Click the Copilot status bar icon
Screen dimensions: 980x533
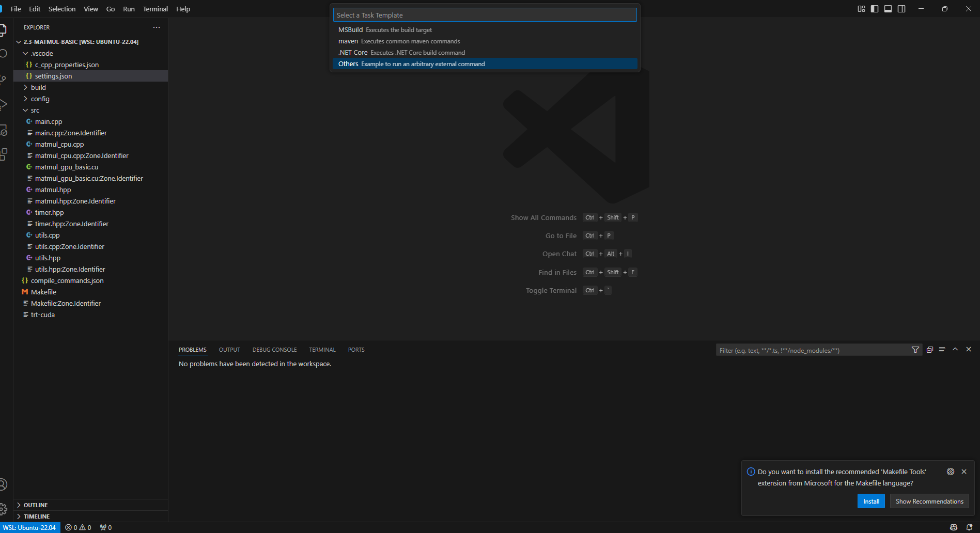click(x=954, y=527)
